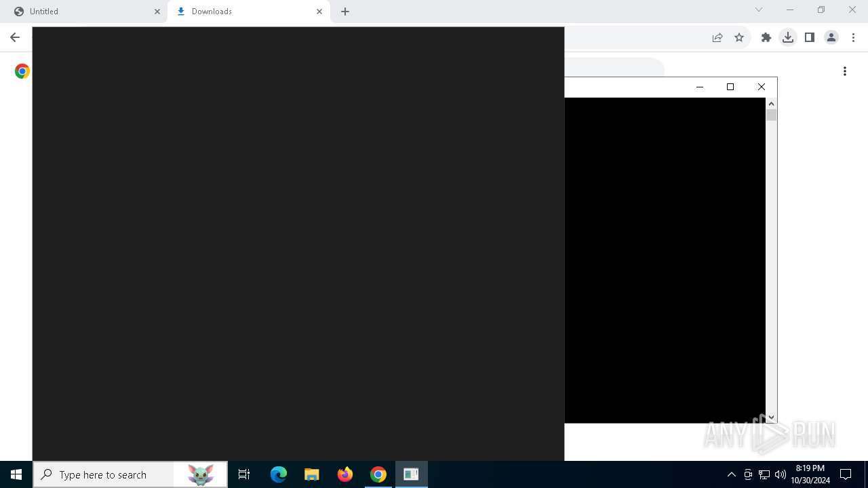Toggle the side panel

(810, 38)
